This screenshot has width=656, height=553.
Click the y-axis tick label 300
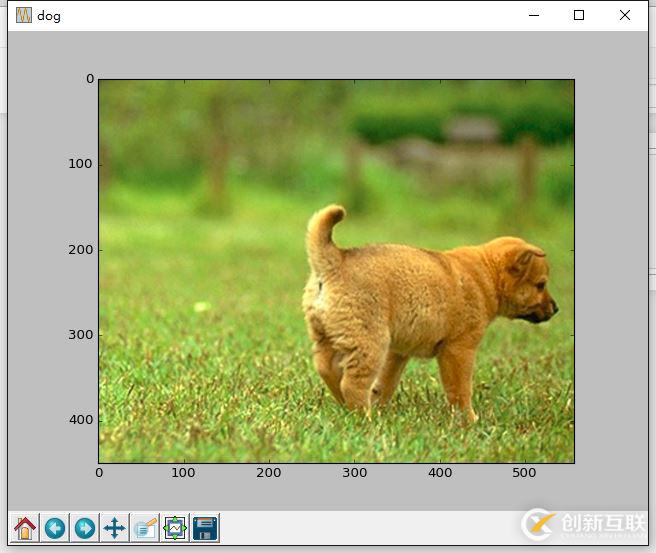click(x=81, y=335)
